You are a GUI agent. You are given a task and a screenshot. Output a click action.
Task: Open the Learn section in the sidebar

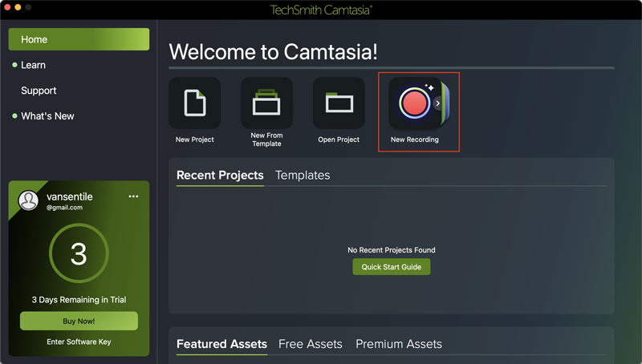point(33,65)
